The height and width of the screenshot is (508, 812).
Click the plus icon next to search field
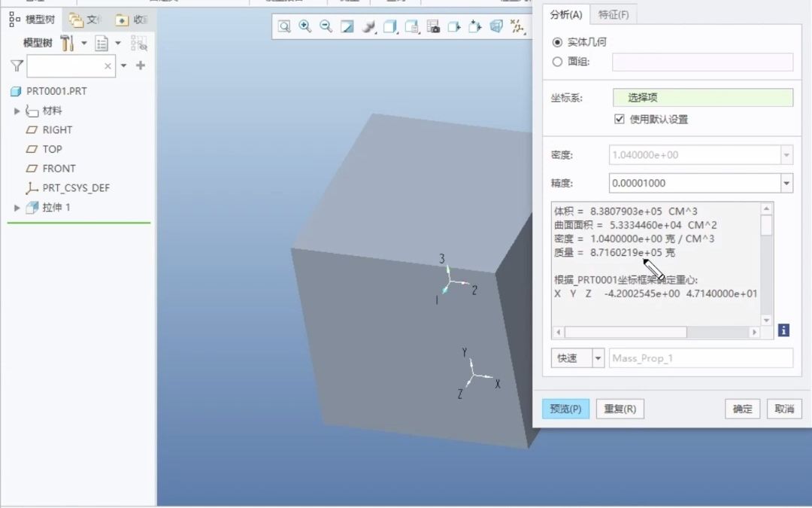[x=140, y=66]
